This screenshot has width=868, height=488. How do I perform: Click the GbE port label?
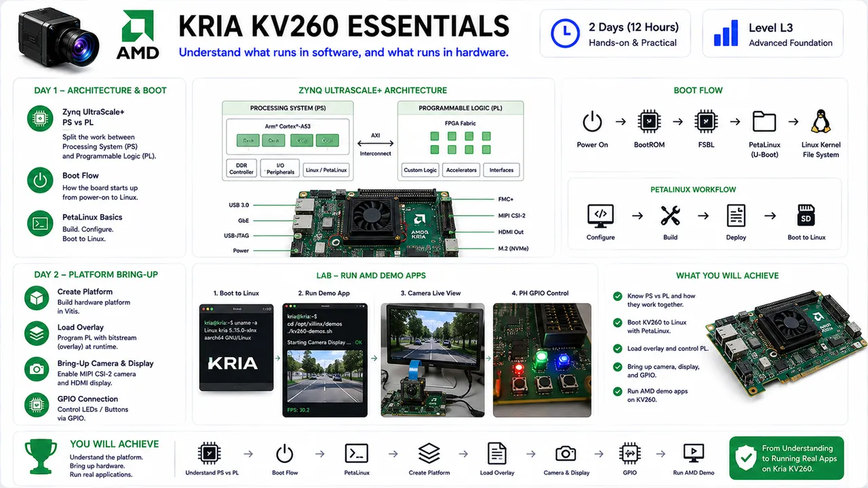pos(243,220)
